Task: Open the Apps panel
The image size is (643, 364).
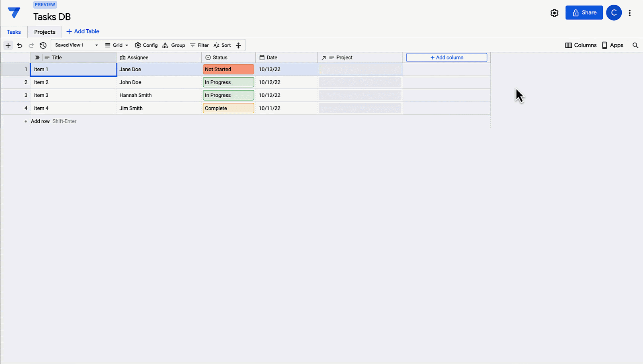Action: [x=612, y=45]
